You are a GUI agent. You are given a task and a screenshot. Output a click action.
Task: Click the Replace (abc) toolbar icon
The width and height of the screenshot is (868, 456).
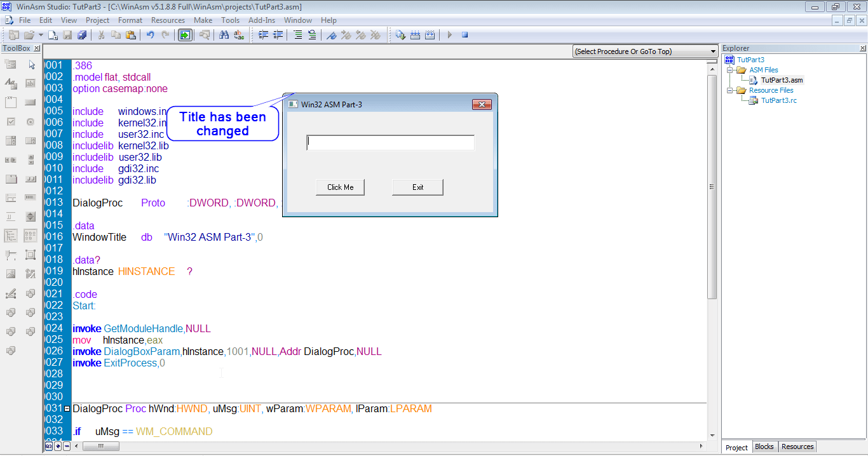point(239,35)
